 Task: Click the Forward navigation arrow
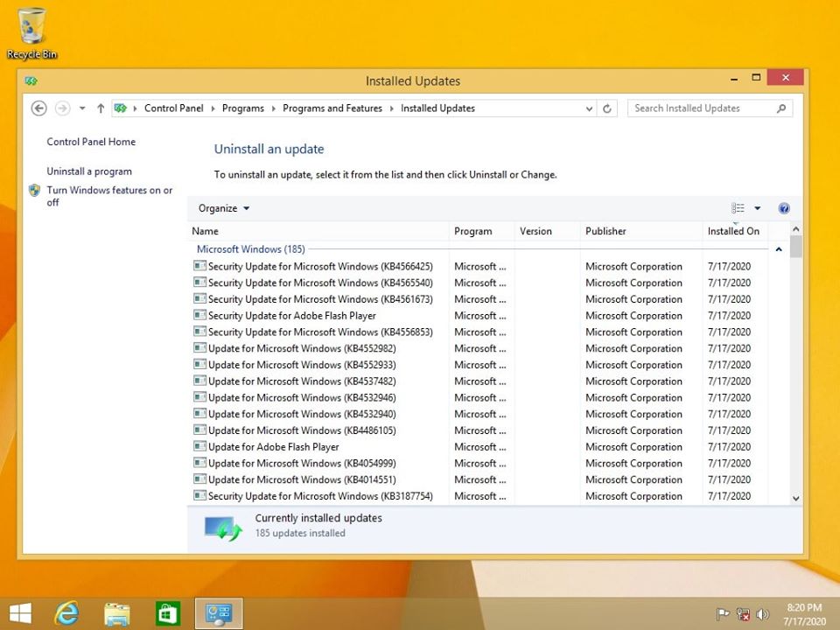pyautogui.click(x=63, y=108)
